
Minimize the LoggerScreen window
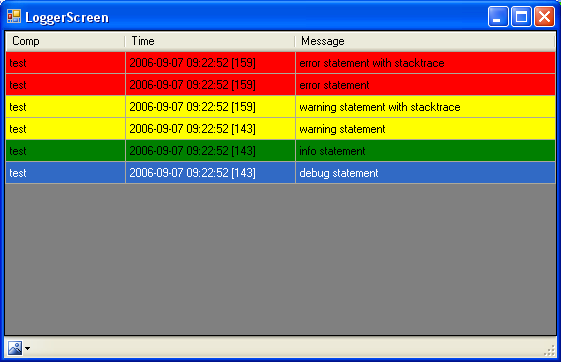click(498, 16)
